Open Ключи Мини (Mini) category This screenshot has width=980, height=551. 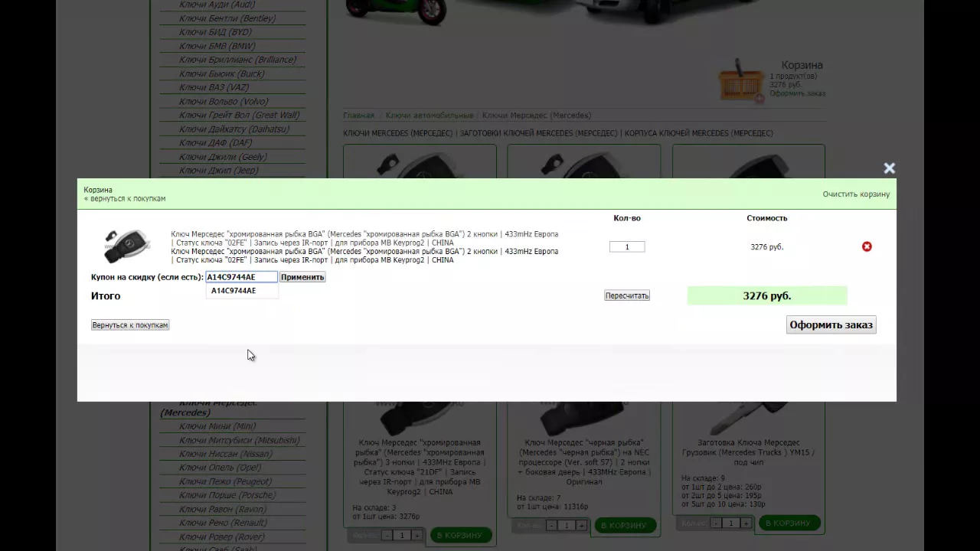click(217, 426)
